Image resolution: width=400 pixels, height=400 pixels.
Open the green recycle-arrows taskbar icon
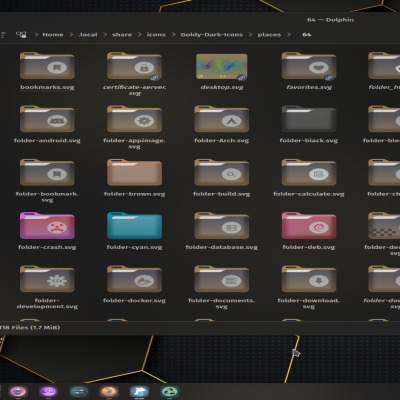point(170,392)
